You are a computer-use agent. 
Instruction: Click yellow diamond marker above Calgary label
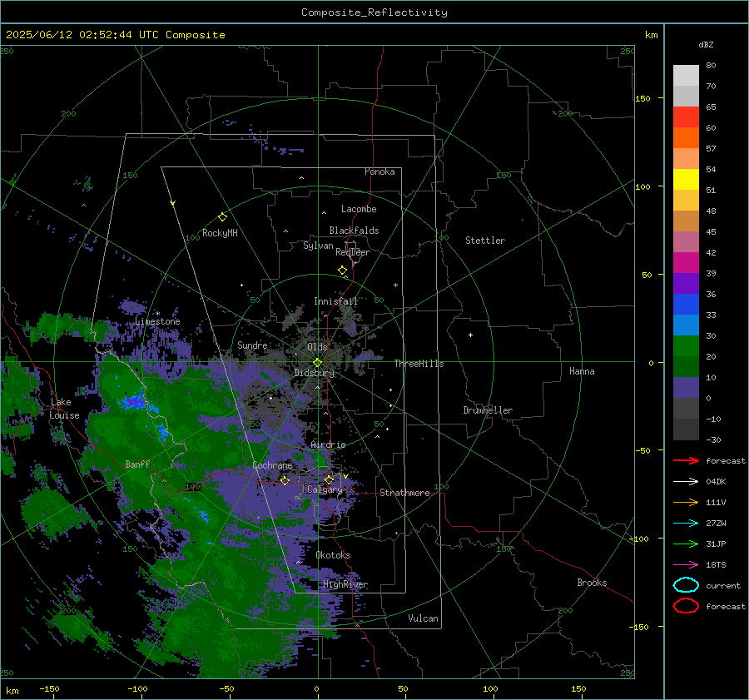click(329, 479)
